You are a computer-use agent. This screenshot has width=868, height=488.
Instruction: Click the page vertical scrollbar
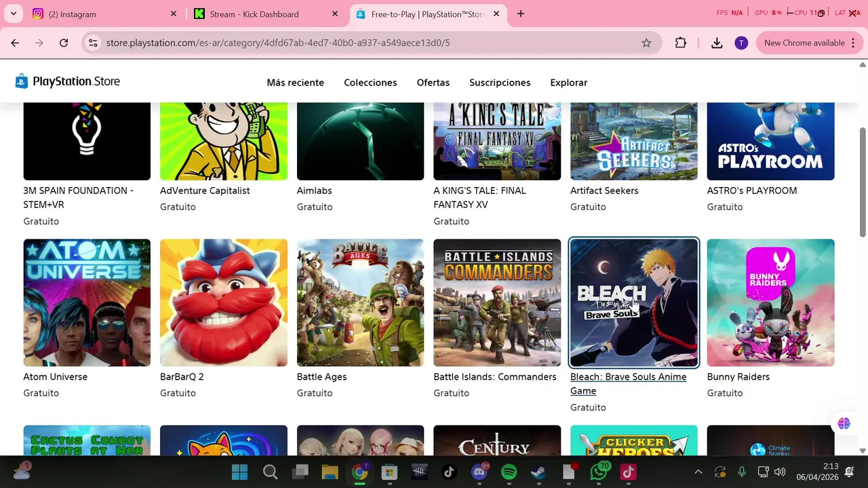[863, 183]
